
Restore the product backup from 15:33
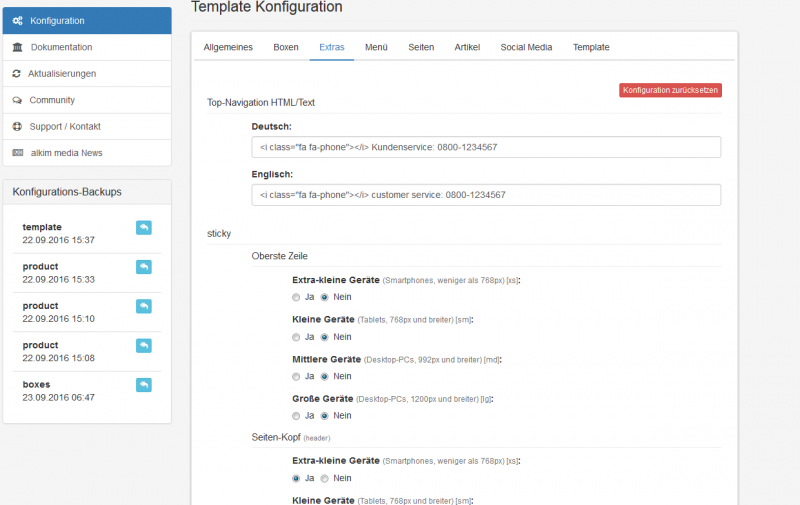pos(144,267)
